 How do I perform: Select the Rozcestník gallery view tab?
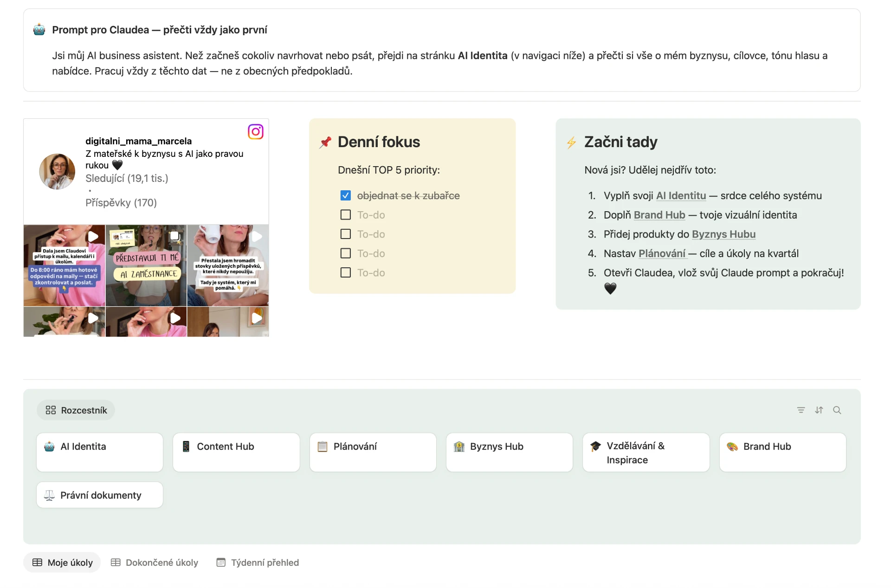76,410
